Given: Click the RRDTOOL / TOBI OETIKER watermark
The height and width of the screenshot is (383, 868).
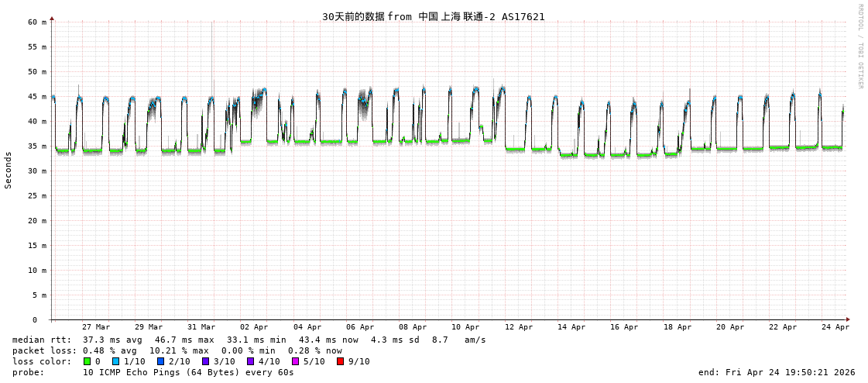Looking at the screenshot, I should [859, 47].
